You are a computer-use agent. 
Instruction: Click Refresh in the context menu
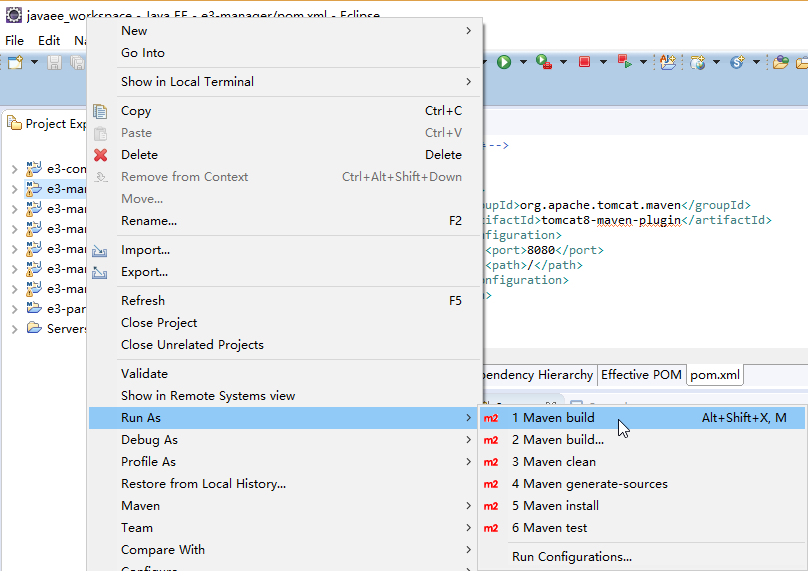143,301
